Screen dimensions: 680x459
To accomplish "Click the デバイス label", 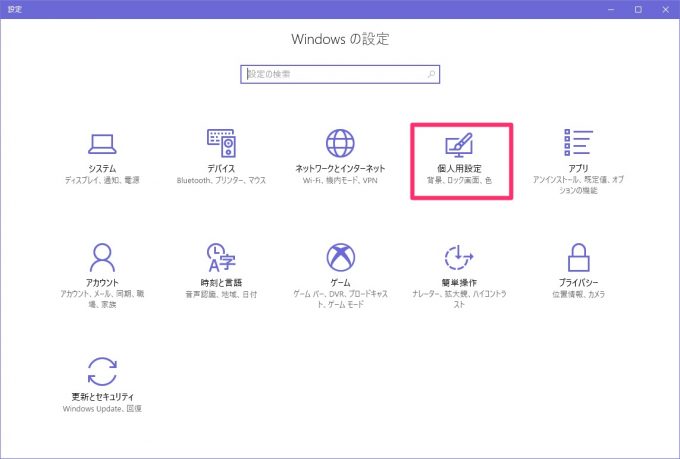I will (x=221, y=168).
